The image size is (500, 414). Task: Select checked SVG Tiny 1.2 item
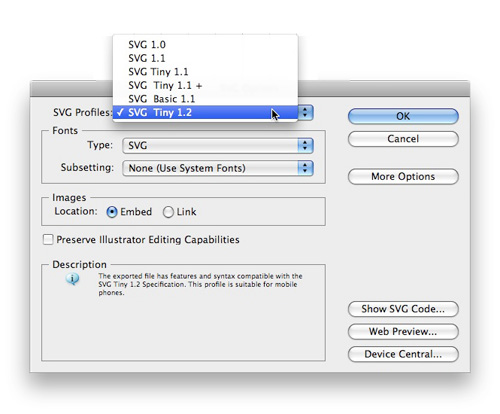[205, 113]
